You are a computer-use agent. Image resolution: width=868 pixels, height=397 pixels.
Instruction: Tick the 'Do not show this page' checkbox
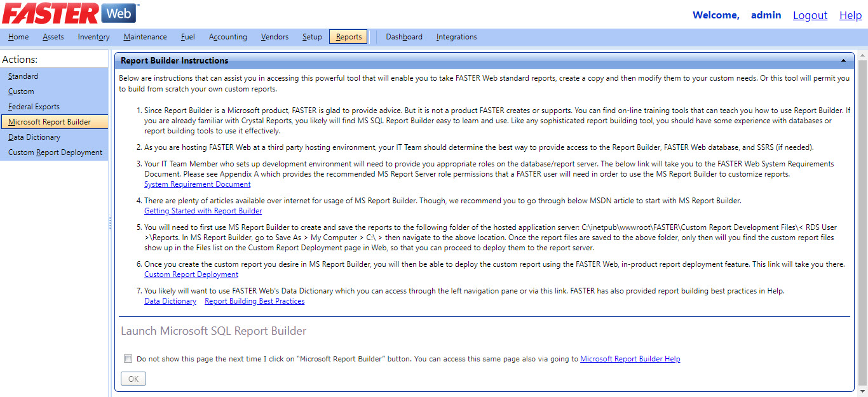pyautogui.click(x=128, y=359)
